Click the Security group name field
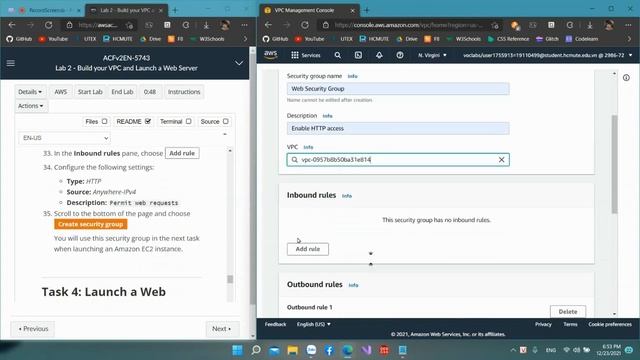 point(398,89)
